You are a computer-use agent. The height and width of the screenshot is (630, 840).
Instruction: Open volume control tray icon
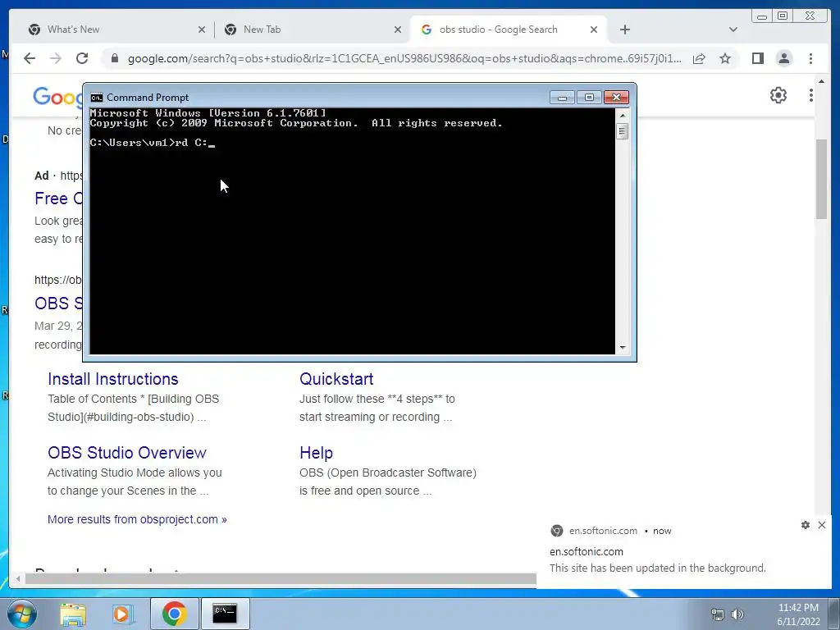(x=738, y=614)
